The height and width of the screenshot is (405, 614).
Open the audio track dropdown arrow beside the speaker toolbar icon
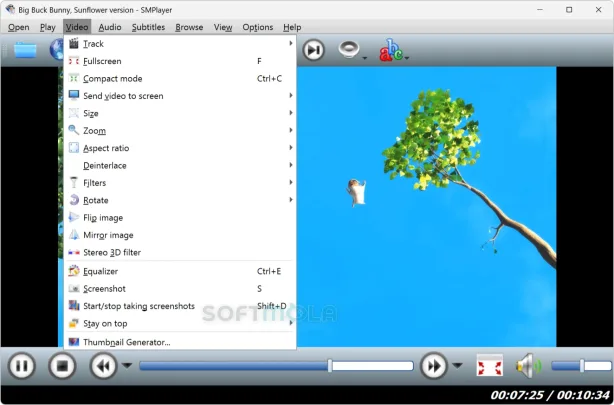point(365,58)
